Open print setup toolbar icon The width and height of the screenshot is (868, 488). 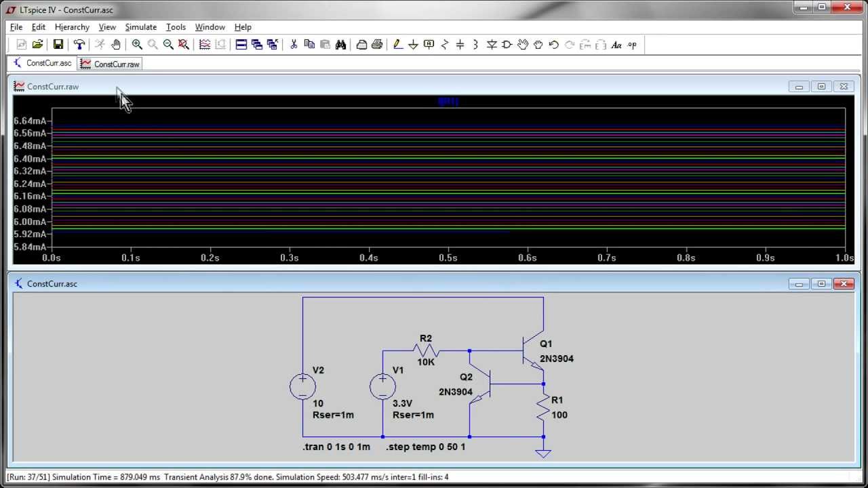(x=361, y=45)
